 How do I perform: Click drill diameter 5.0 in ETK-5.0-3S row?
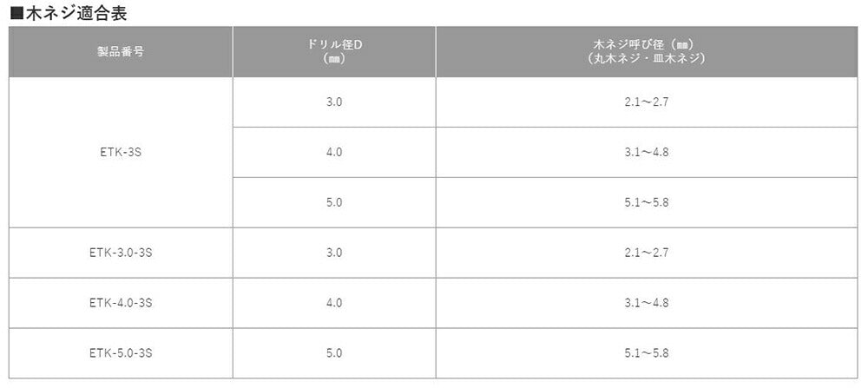click(334, 353)
